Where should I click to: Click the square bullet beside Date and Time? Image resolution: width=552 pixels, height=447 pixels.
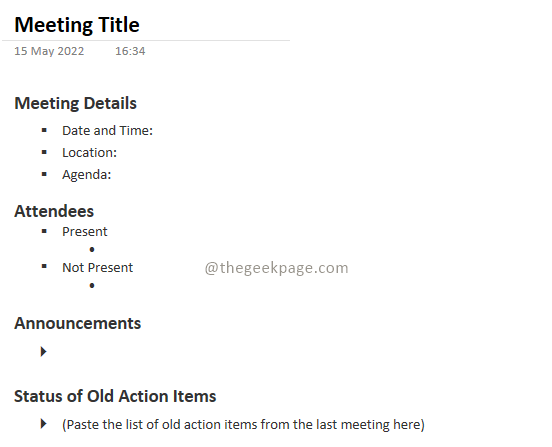click(44, 130)
